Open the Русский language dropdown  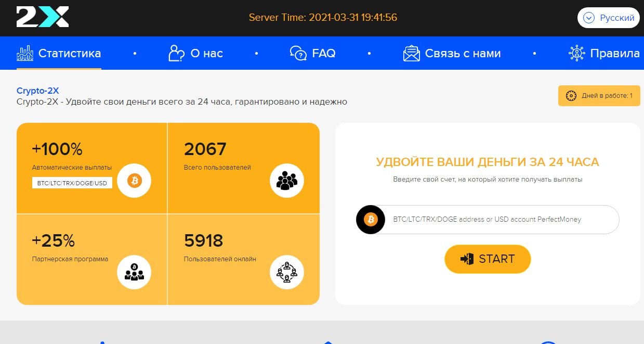(x=608, y=18)
